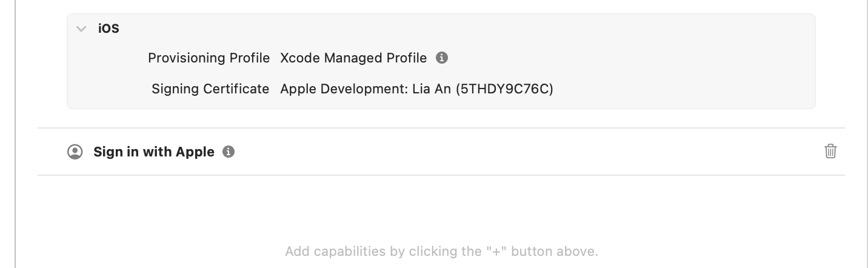This screenshot has width=868, height=268.
Task: Click the Sign in with Apple person icon
Action: click(75, 152)
